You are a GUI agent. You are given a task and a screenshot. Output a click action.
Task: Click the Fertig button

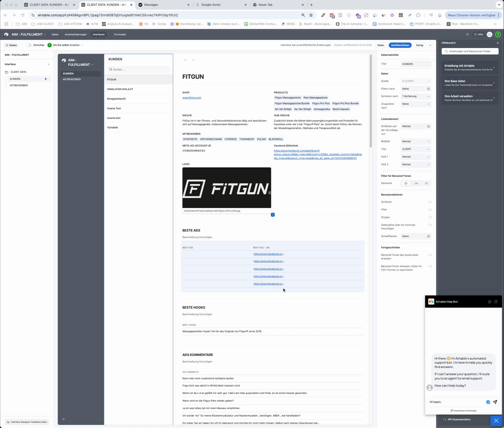tap(420, 45)
